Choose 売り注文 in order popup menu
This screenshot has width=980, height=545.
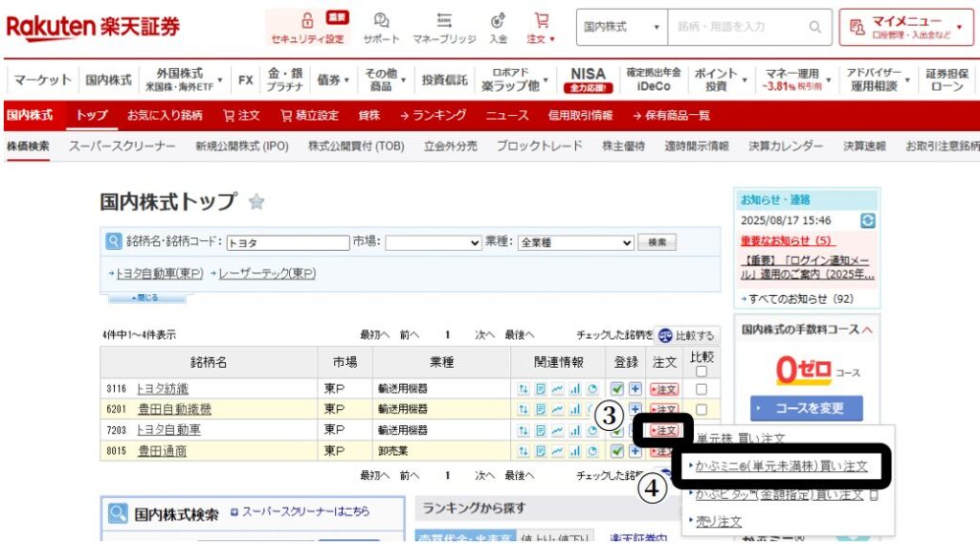coord(718,521)
